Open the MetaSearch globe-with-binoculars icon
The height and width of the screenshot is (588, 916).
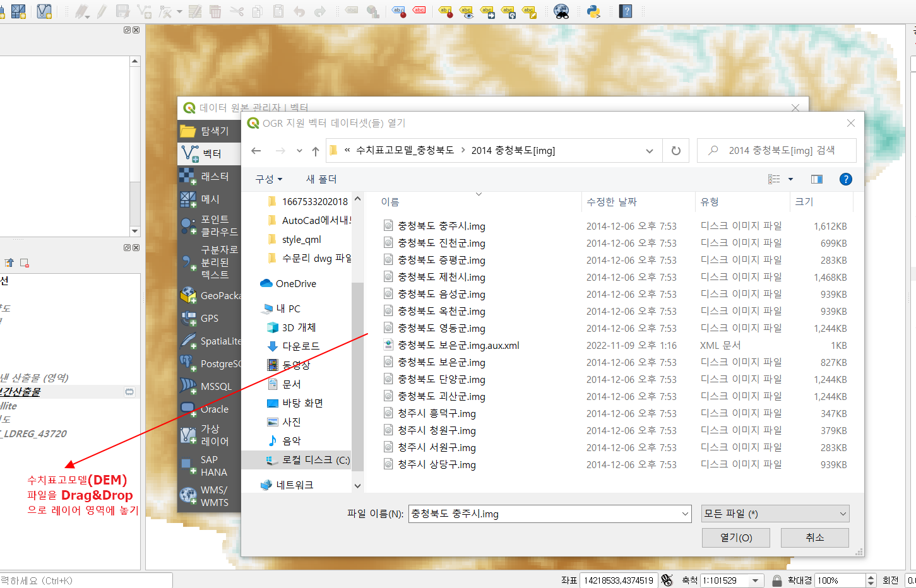[x=561, y=11]
